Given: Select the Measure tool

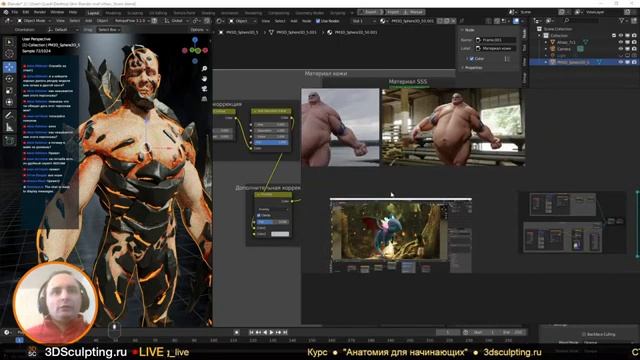Looking at the screenshot, I should [x=9, y=128].
